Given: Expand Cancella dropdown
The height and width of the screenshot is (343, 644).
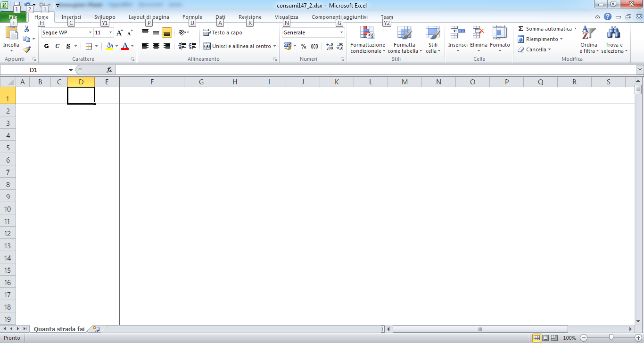Looking at the screenshot, I should point(550,49).
